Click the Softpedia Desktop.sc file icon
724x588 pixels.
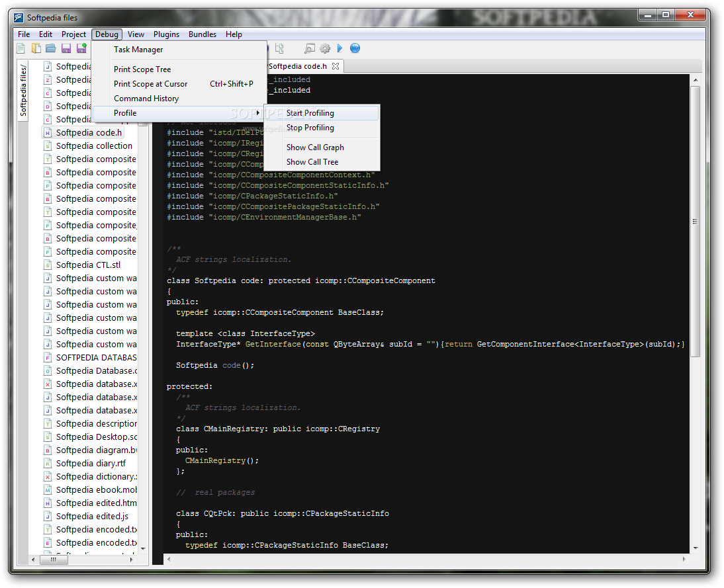48,437
